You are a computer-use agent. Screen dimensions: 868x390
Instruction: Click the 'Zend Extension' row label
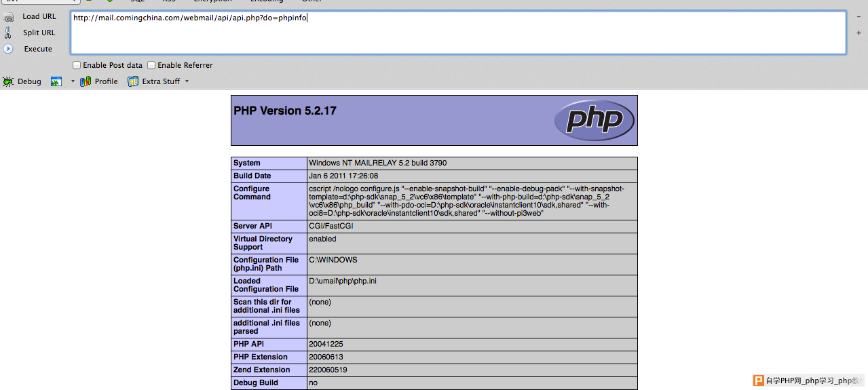(x=262, y=370)
